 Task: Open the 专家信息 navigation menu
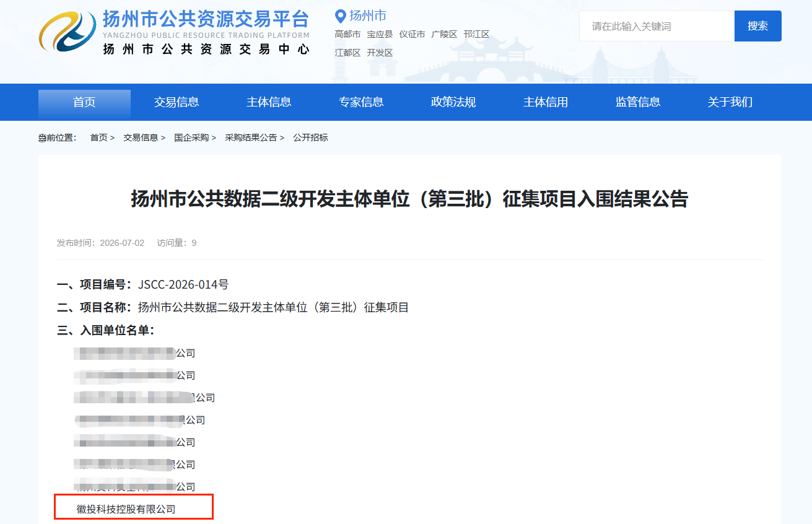[361, 102]
